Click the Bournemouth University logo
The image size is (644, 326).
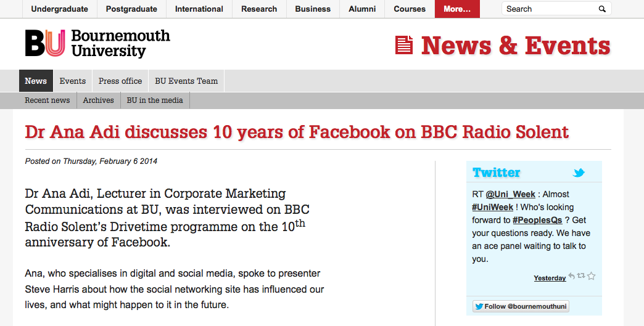pyautogui.click(x=97, y=44)
